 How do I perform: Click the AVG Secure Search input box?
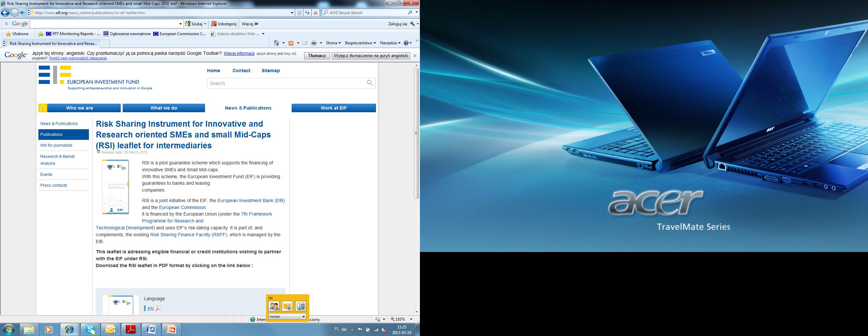pos(364,12)
